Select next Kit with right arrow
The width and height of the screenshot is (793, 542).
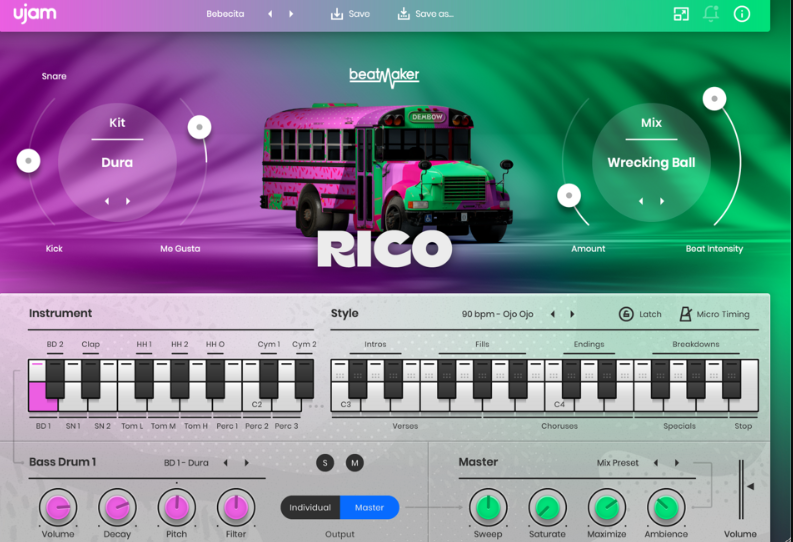[128, 201]
